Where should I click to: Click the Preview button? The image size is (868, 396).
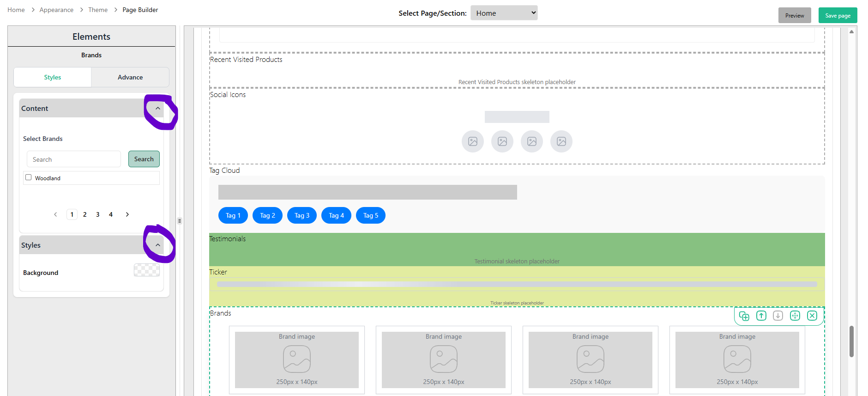[795, 15]
